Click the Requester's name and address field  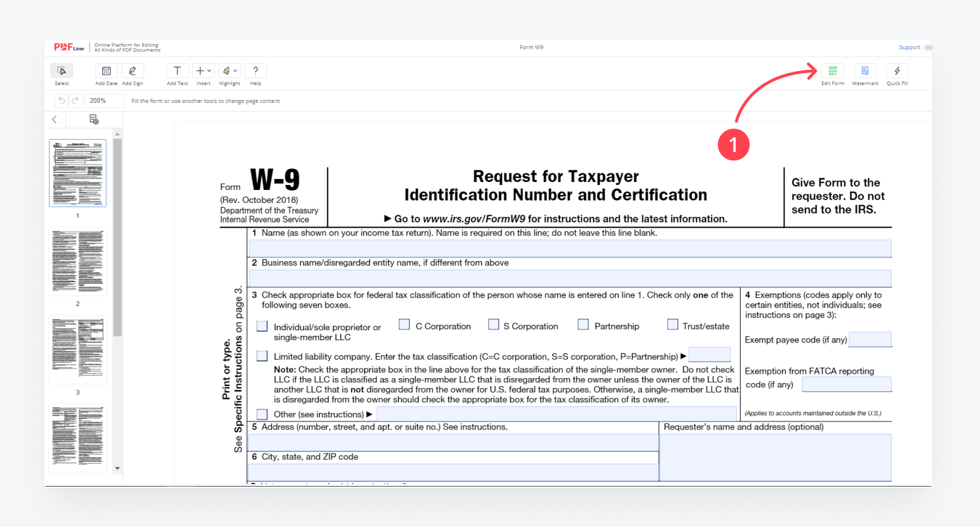click(775, 458)
